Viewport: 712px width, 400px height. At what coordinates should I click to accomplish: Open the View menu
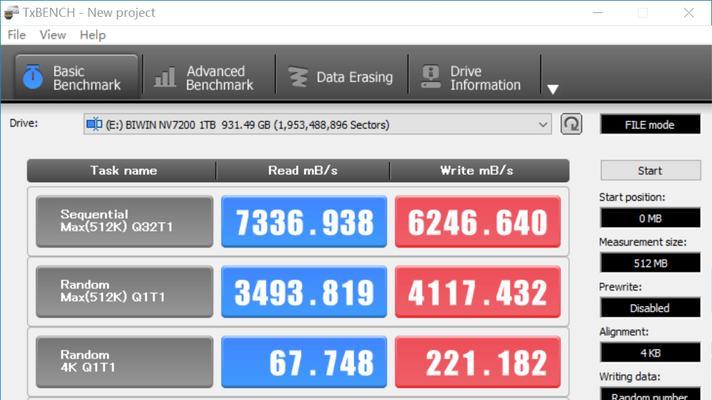(53, 35)
